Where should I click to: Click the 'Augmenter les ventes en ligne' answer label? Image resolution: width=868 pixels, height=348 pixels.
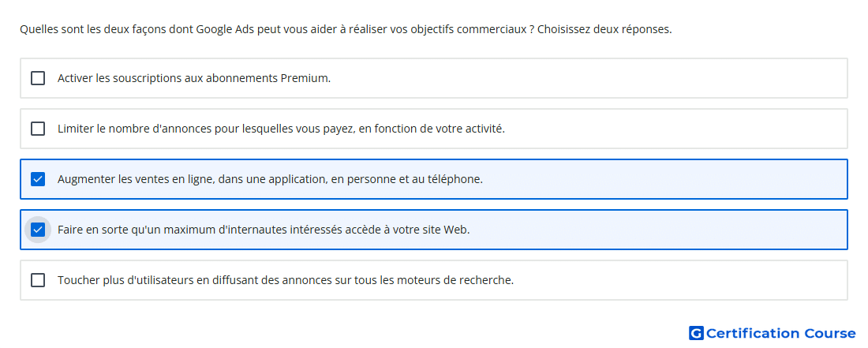[270, 179]
